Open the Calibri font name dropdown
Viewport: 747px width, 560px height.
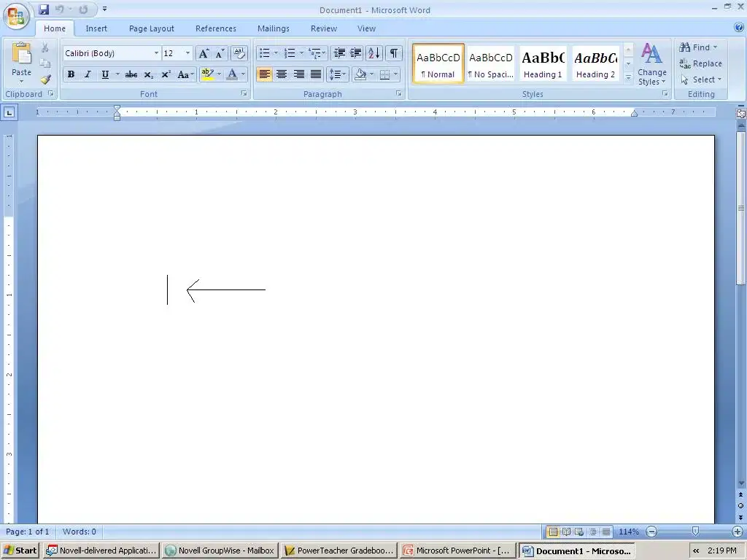click(156, 53)
